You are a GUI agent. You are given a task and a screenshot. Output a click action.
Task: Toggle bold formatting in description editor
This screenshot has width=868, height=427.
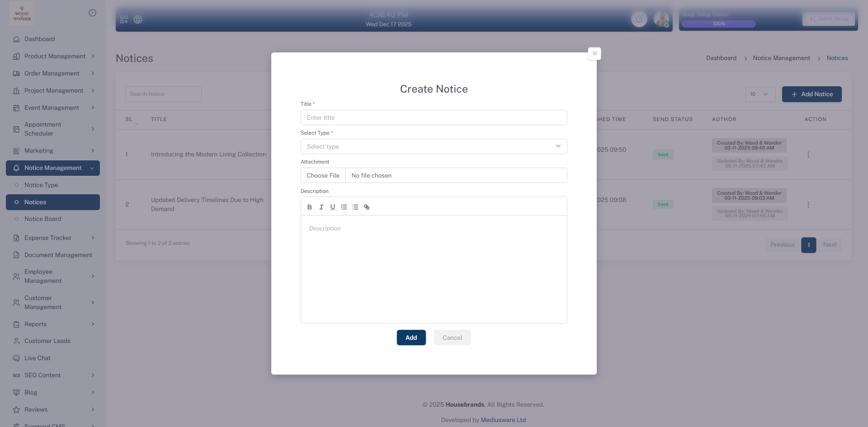310,207
